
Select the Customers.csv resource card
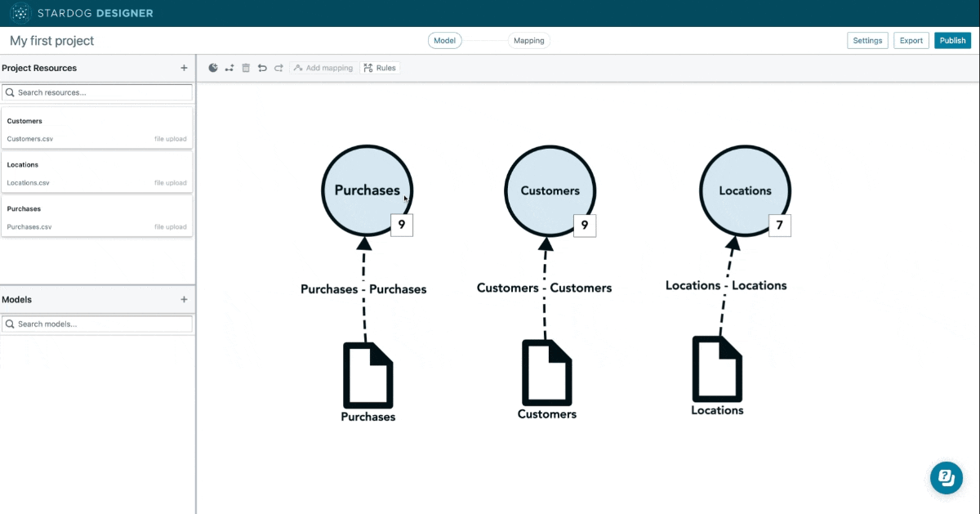pos(97,129)
